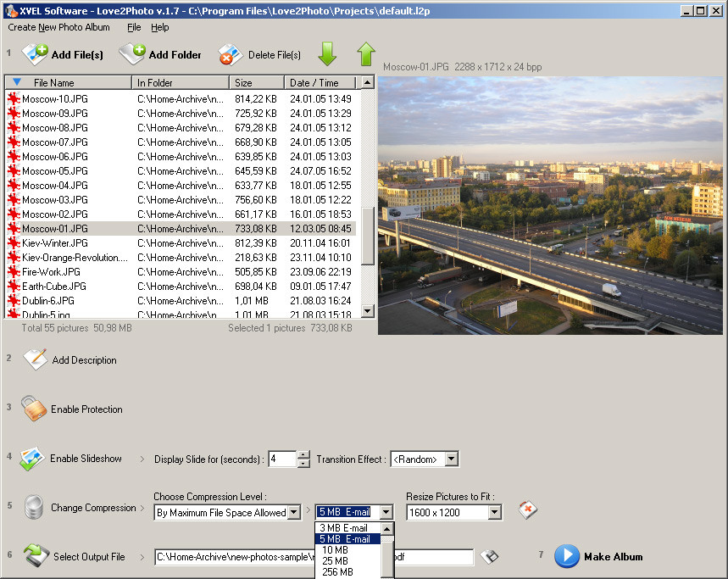Click the Add Description pencil icon
Image resolution: width=728 pixels, height=579 pixels.
click(35, 359)
